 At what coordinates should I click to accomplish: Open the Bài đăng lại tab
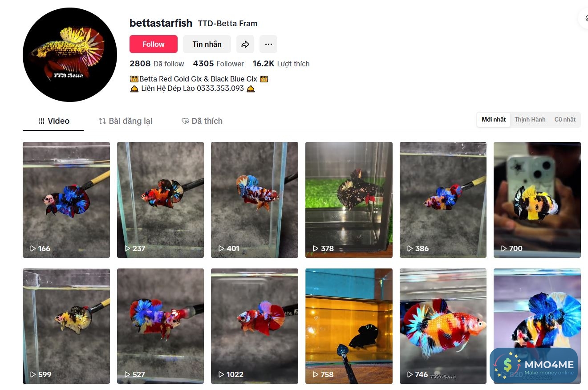coord(126,121)
